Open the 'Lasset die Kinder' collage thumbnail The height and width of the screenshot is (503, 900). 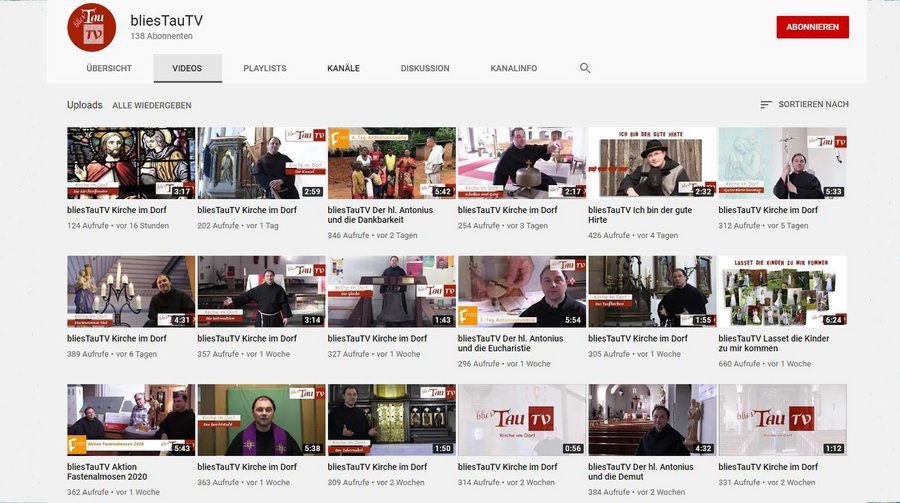pos(782,292)
